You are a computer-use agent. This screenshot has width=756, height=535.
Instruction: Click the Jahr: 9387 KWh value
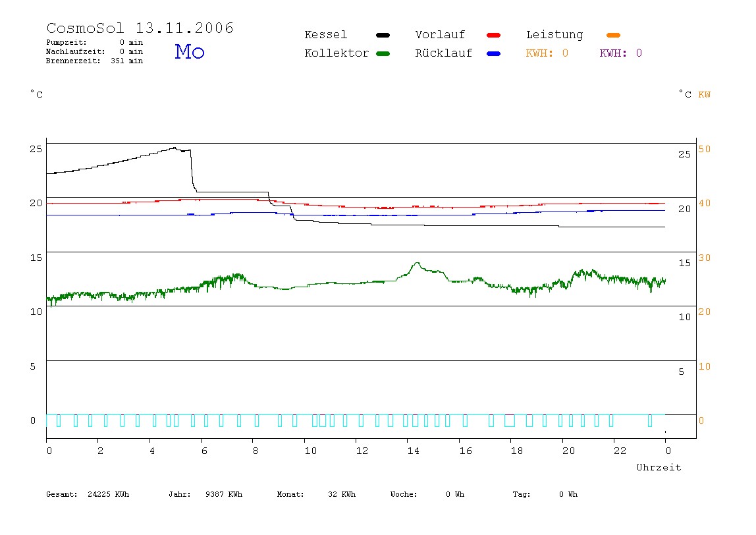[205, 494]
